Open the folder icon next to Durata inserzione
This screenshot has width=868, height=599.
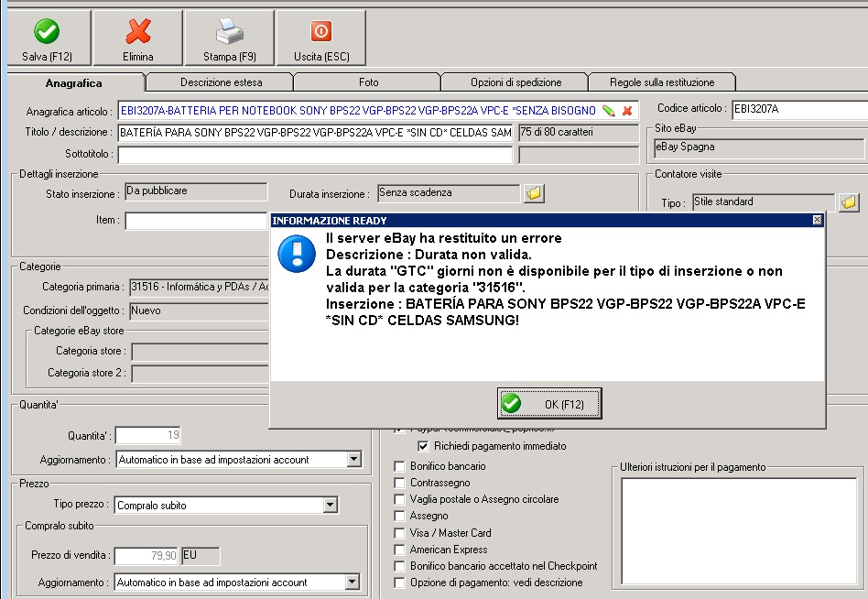(534, 193)
